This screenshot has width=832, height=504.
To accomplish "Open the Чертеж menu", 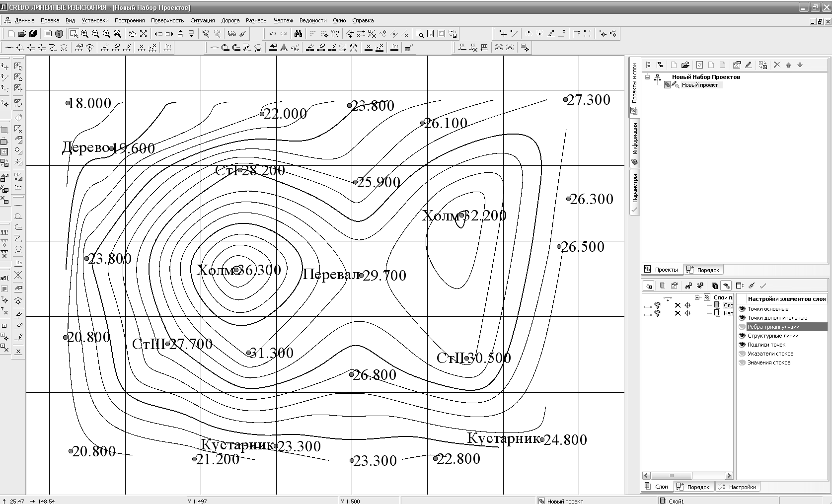I will pos(284,20).
